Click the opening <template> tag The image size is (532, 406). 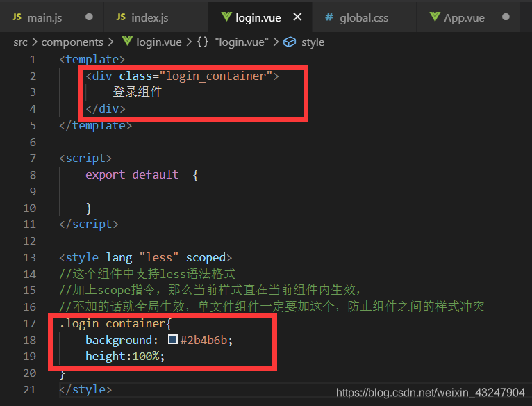pos(92,60)
